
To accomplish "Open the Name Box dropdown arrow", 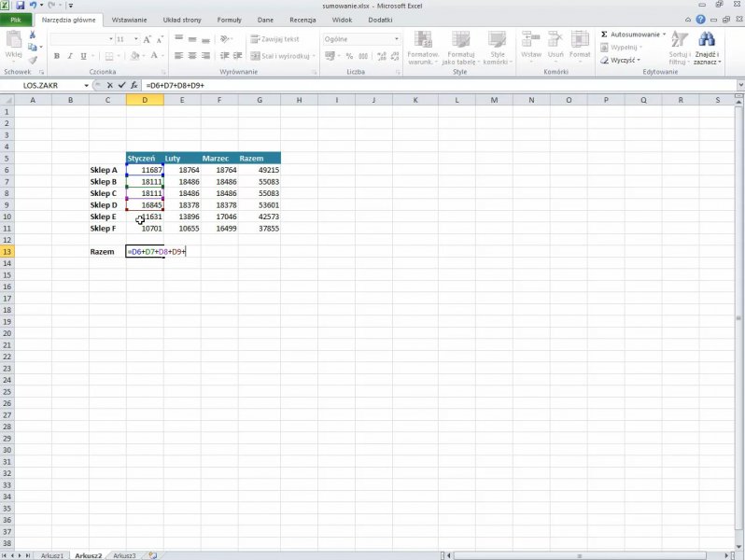I will tap(87, 85).
